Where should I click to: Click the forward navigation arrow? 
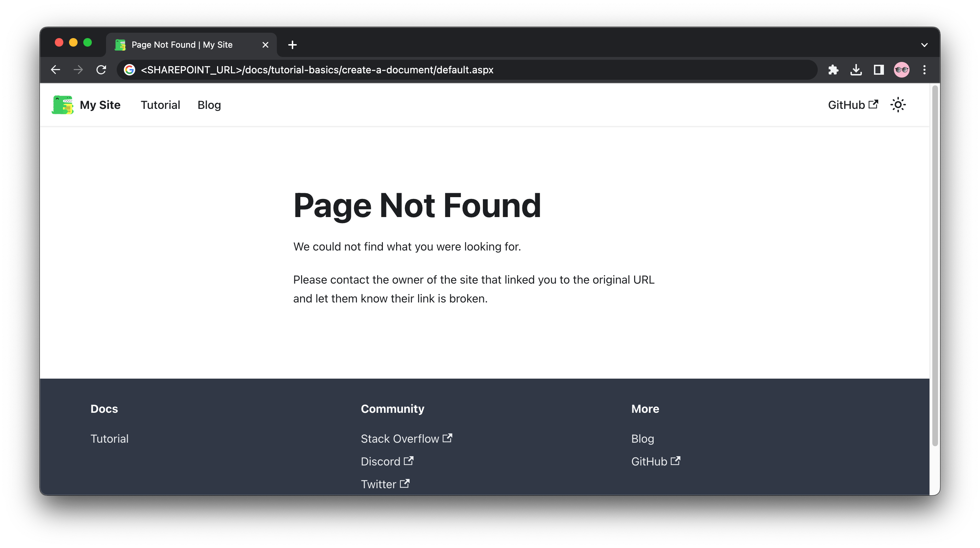point(78,70)
